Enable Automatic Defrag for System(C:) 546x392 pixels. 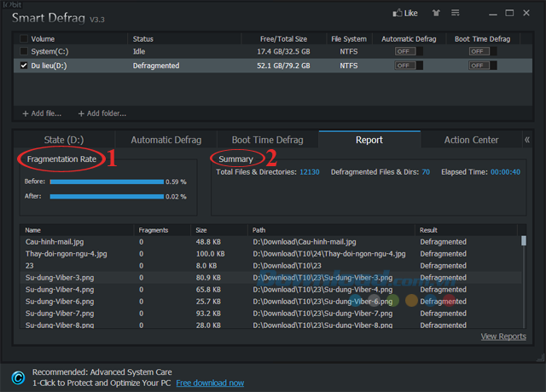404,52
